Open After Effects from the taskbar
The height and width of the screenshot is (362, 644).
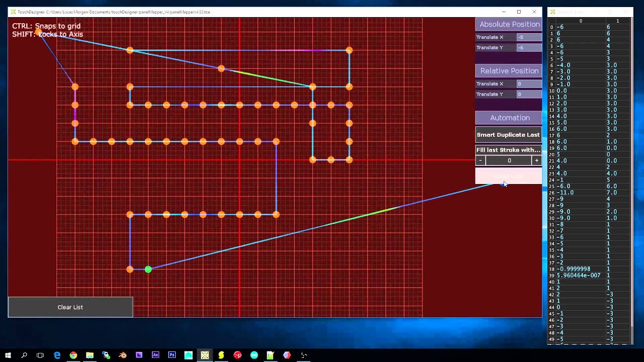[x=155, y=355]
